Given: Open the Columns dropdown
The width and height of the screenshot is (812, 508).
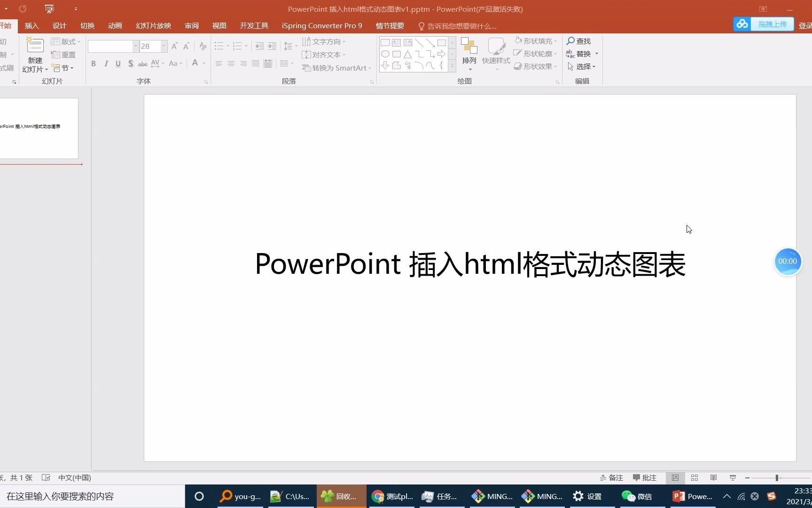Looking at the screenshot, I should (287, 63).
